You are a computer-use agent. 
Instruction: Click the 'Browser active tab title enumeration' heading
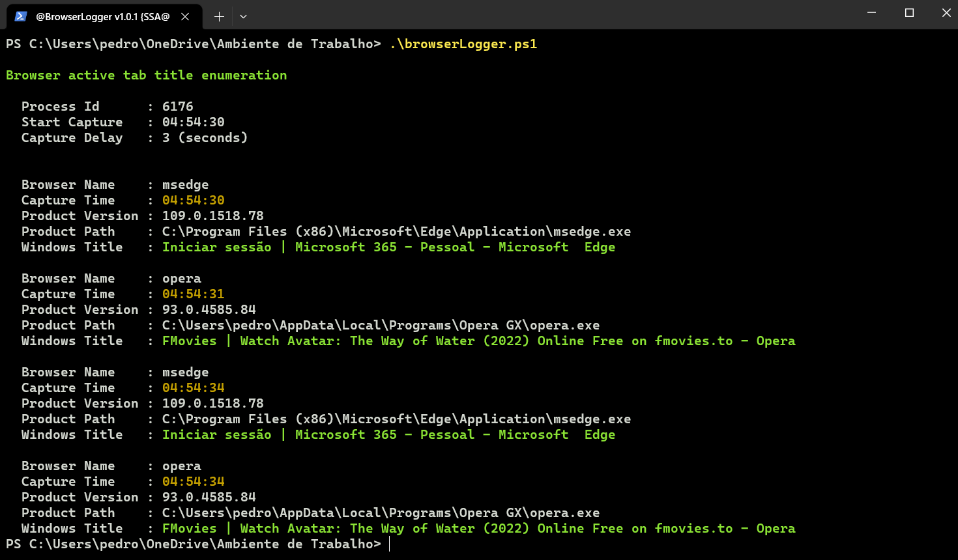tap(147, 76)
